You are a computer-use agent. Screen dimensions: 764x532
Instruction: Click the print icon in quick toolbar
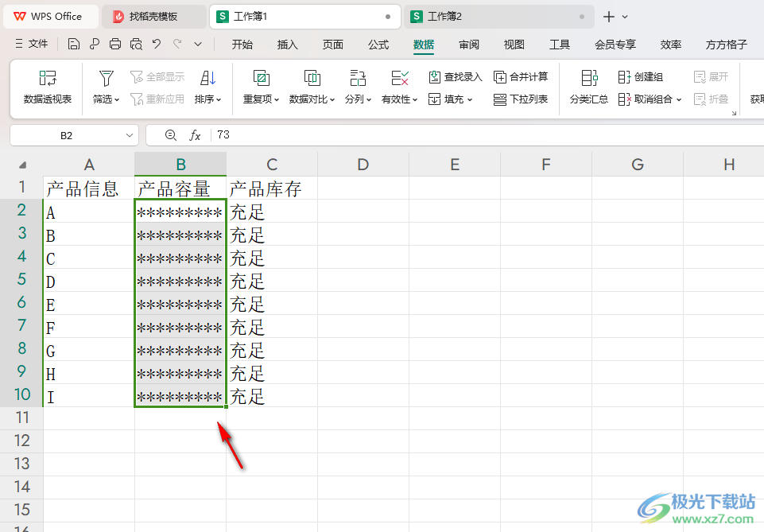coord(115,45)
